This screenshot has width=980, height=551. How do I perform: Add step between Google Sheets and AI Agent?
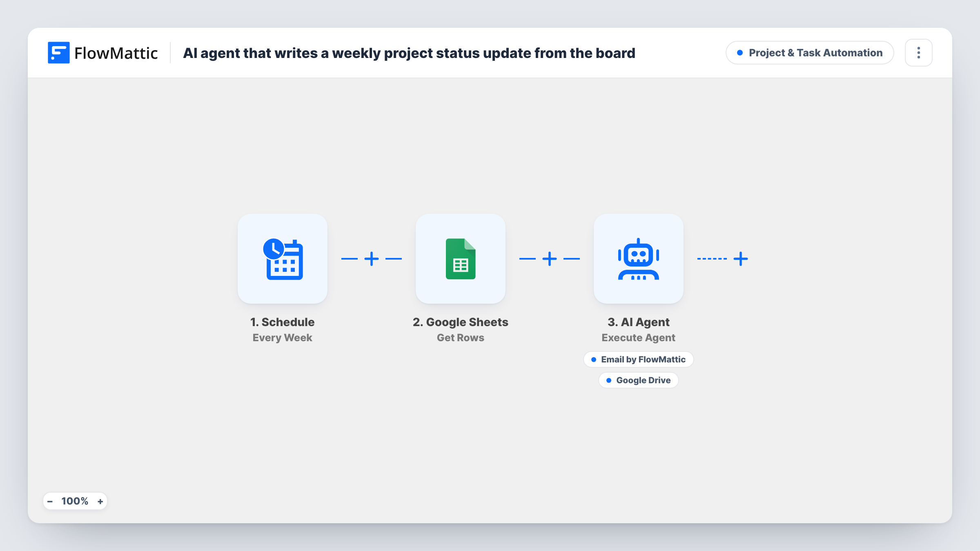coord(550,259)
